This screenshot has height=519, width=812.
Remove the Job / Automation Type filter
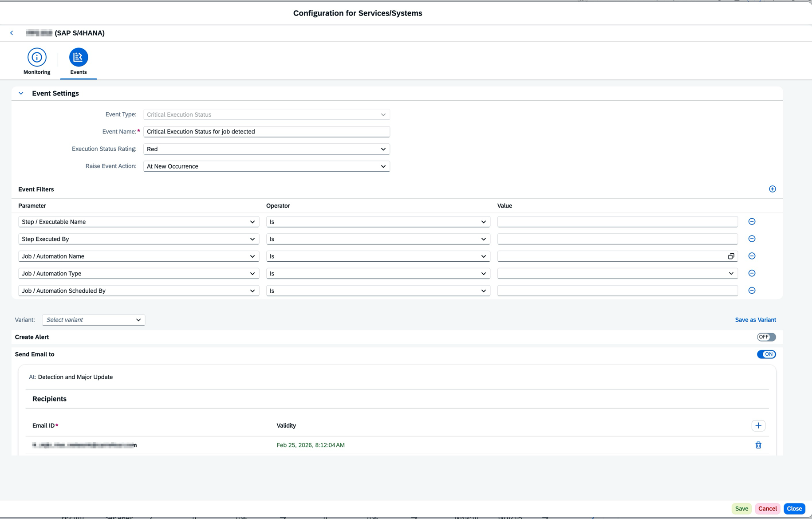tap(752, 273)
